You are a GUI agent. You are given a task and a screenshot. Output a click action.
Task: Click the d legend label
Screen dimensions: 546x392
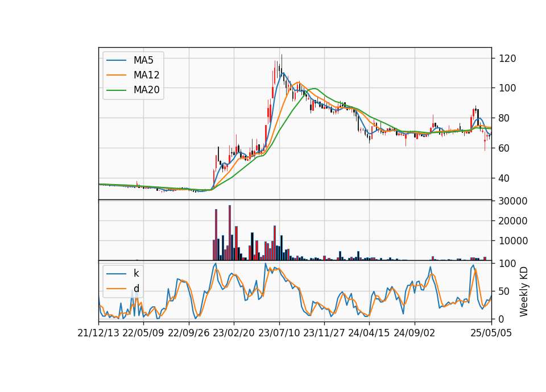(136, 289)
